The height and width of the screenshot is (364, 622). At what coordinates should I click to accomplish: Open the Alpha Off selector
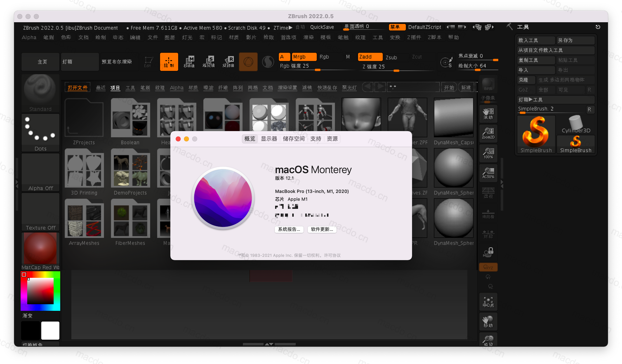pos(40,172)
